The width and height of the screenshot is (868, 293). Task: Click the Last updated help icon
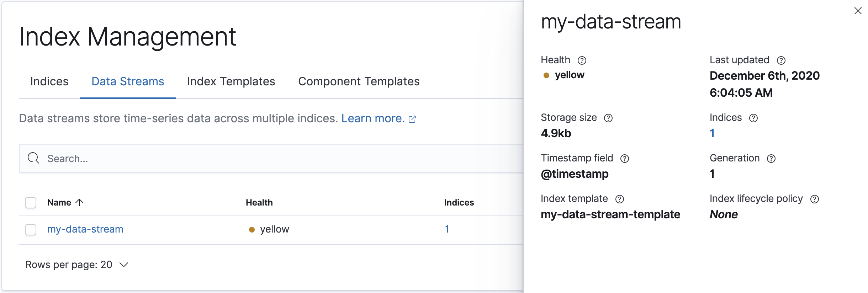[781, 60]
